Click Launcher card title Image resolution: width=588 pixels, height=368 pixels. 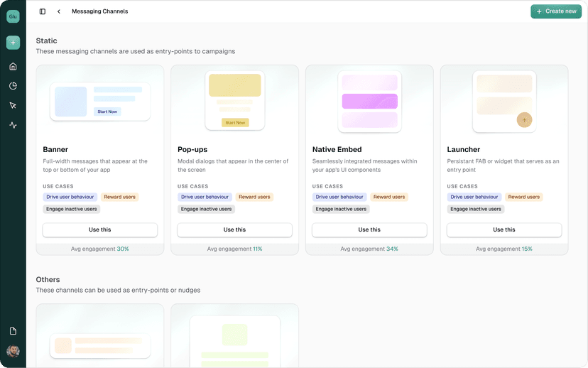coord(464,149)
